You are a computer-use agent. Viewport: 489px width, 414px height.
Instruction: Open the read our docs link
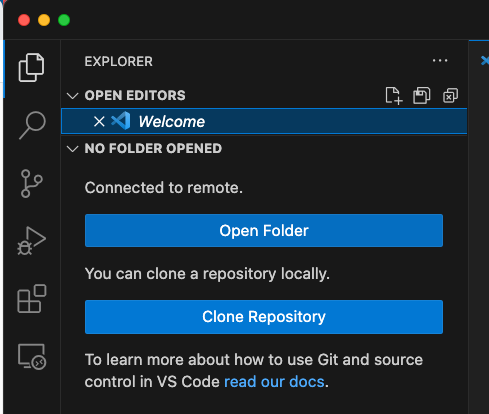pos(274,382)
